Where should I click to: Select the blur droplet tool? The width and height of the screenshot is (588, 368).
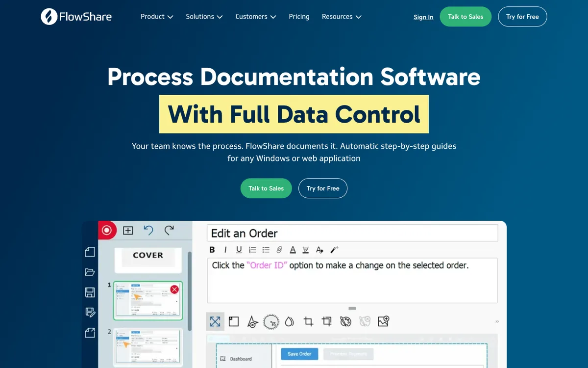coord(290,321)
